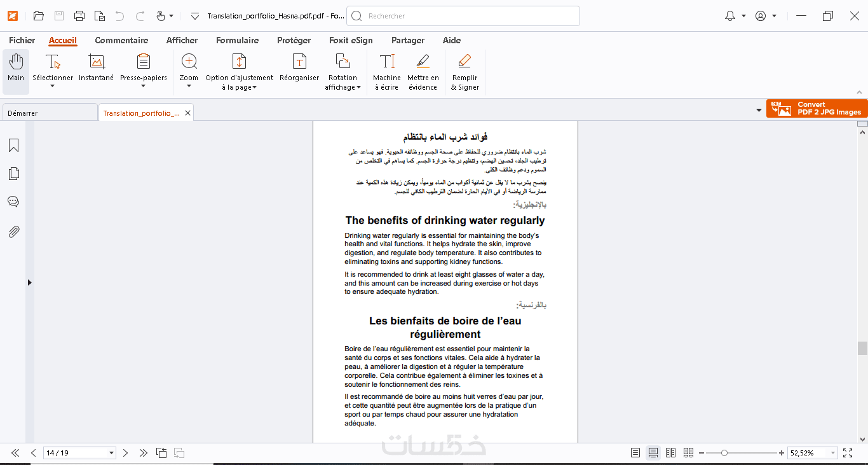Image resolution: width=868 pixels, height=465 pixels.
Task: Activate the Mettre en évidence highlighter
Action: pos(423,72)
